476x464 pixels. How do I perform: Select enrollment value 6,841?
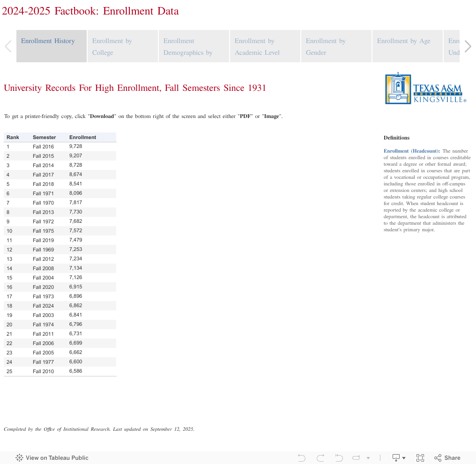75,315
